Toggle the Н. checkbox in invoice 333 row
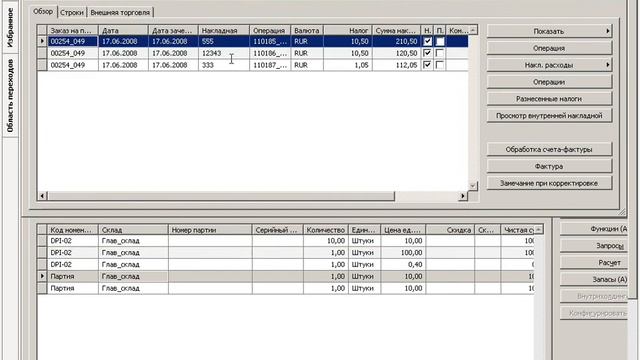640x360 pixels. (427, 65)
